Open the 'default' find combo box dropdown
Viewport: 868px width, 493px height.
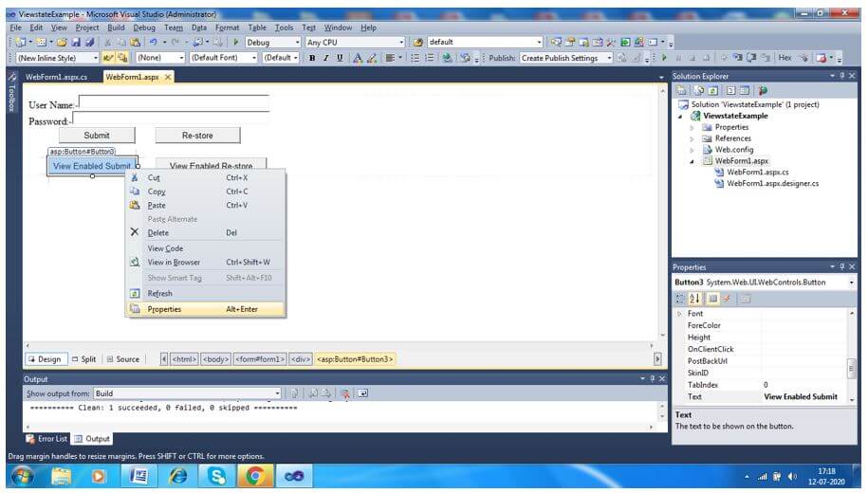[539, 42]
